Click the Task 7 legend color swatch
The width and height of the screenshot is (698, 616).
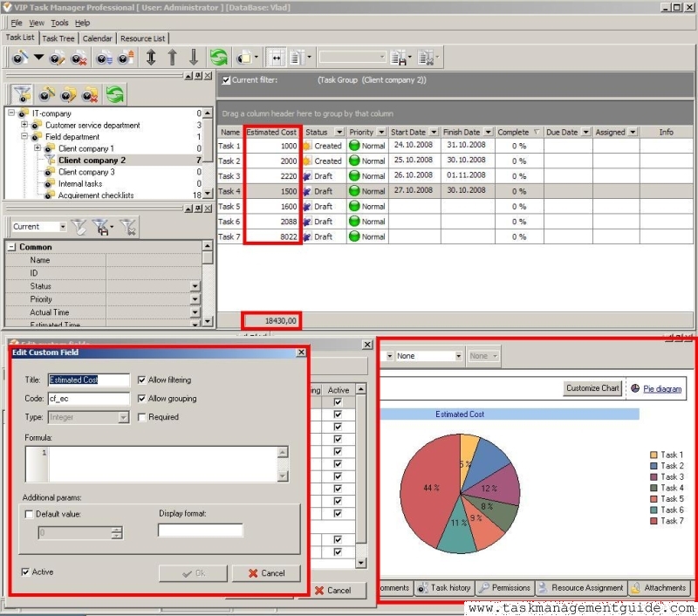(x=654, y=521)
